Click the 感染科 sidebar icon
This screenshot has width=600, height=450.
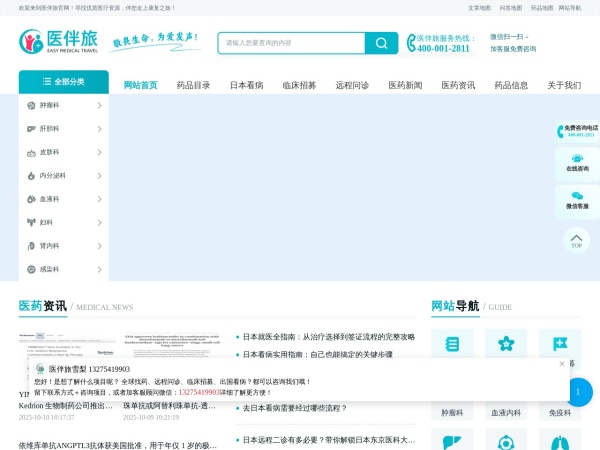pos(31,269)
